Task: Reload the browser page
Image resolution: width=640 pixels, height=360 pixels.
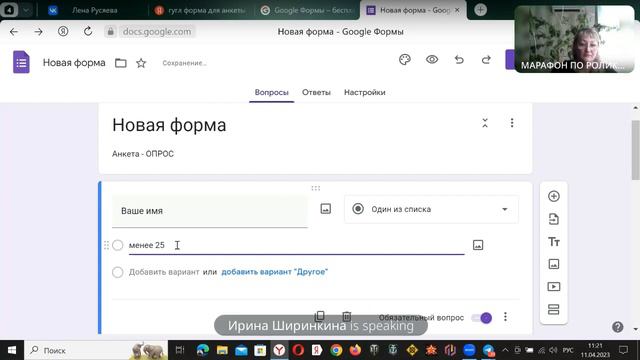Action: (88, 31)
